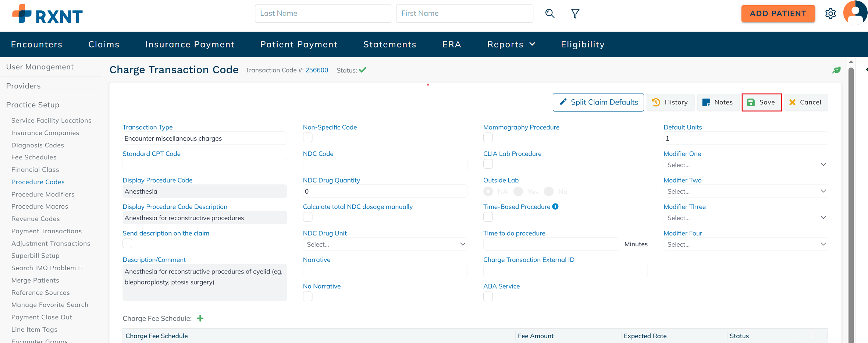Viewport: 868px width, 343px height.
Task: Click the RXNT logo
Action: coord(47,15)
